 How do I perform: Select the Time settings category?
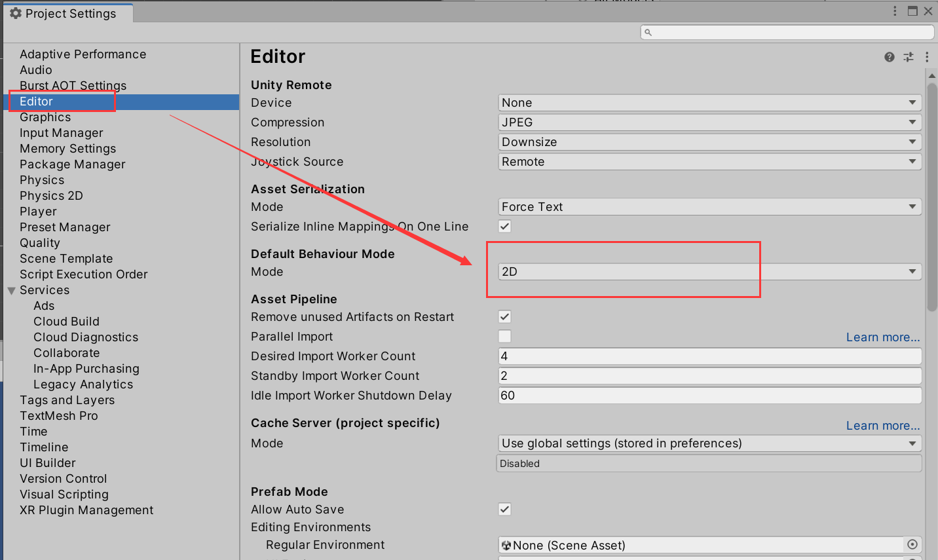(x=33, y=432)
